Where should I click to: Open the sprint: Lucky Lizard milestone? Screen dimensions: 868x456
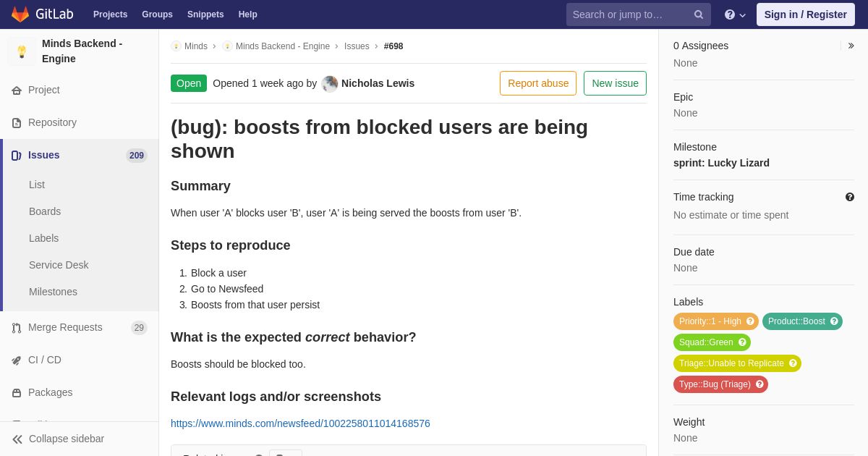point(721,163)
